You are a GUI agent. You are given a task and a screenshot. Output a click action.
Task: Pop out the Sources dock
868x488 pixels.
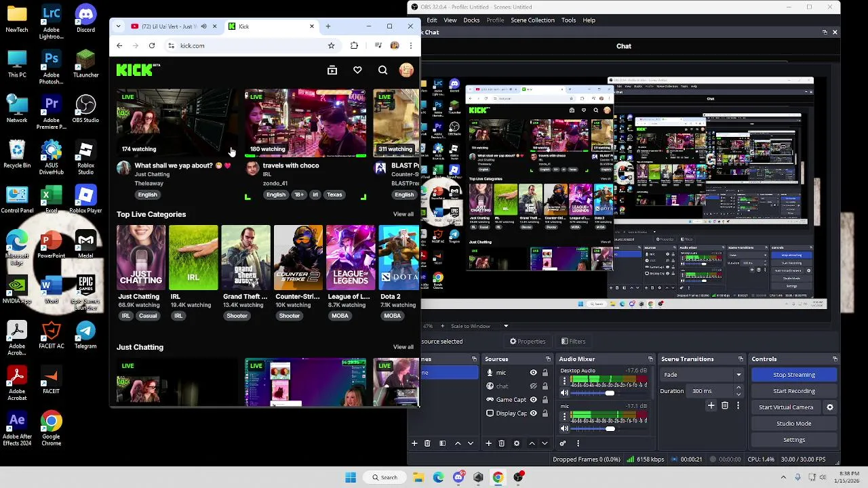coord(548,359)
